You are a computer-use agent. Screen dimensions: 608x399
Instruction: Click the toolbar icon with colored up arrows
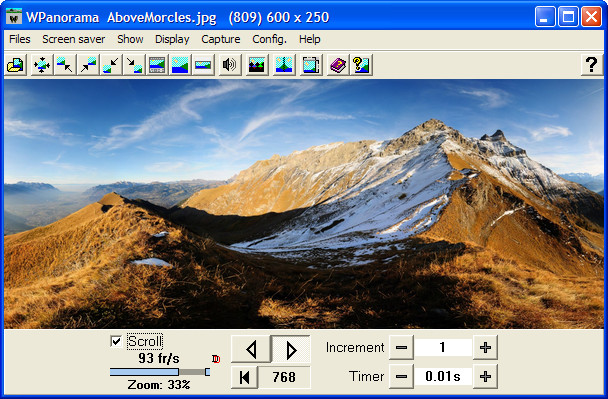click(257, 65)
